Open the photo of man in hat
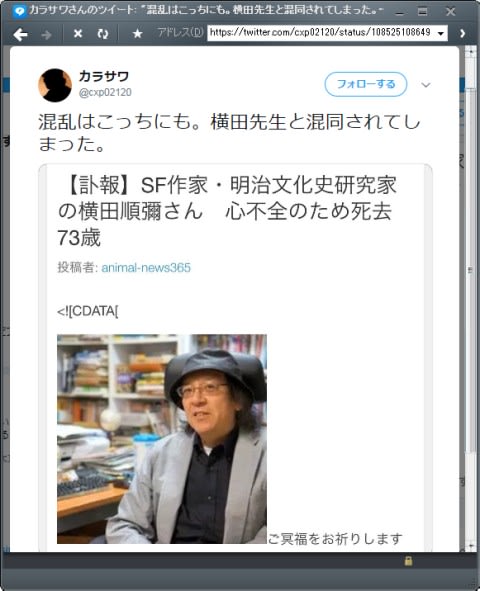 pyautogui.click(x=162, y=439)
